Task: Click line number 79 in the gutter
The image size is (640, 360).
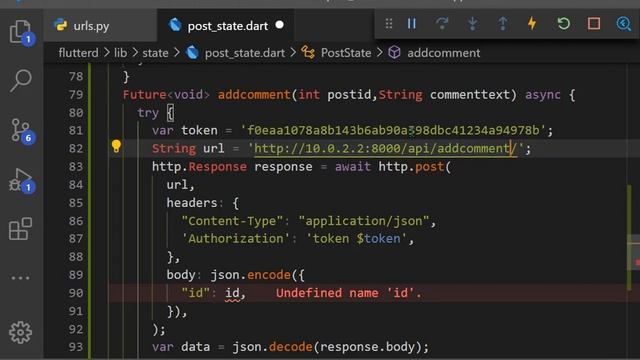Action: [x=76, y=95]
